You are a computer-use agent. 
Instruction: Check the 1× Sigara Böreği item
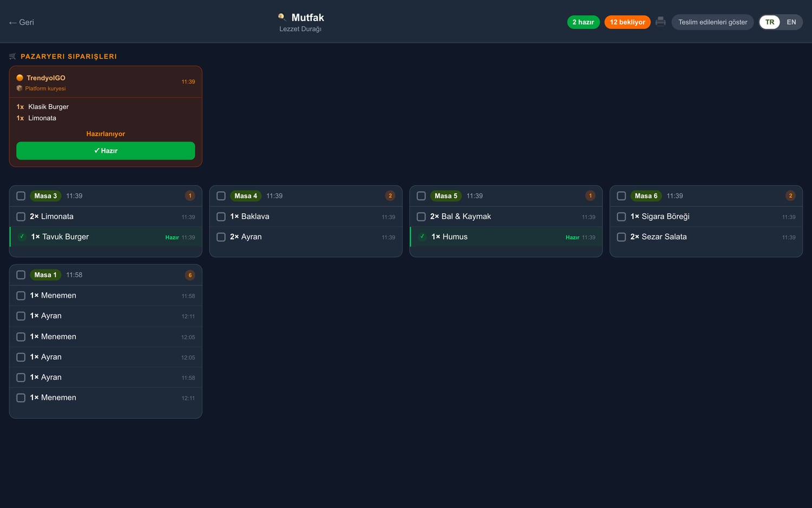pos(621,217)
